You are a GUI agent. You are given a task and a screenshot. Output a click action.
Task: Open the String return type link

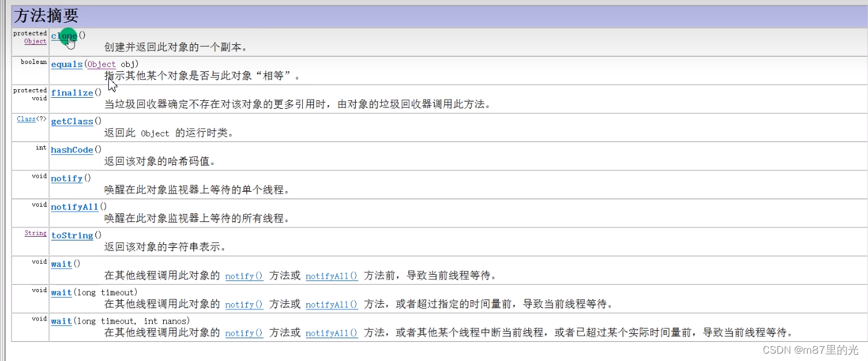tap(35, 233)
